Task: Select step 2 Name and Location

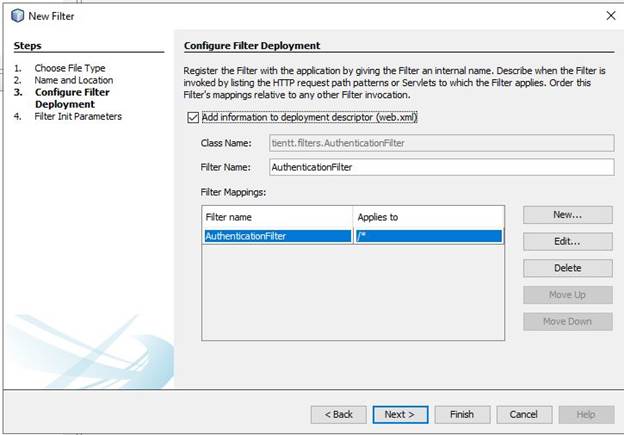Action: [74, 80]
